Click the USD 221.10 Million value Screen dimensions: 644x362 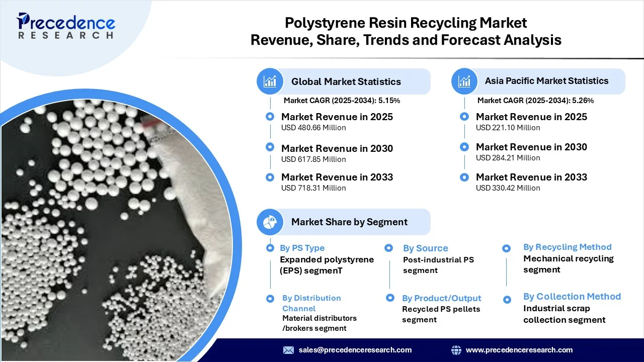tap(508, 128)
